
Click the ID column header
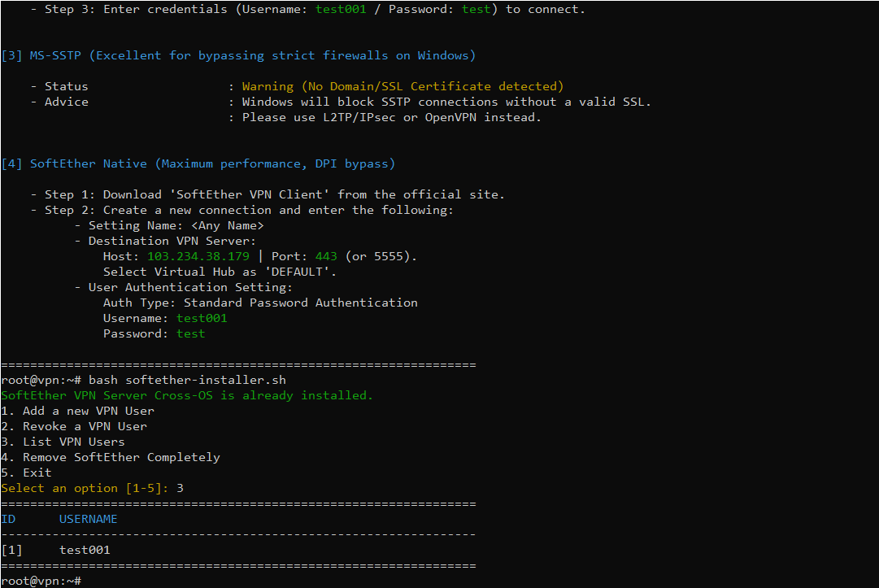click(8, 518)
